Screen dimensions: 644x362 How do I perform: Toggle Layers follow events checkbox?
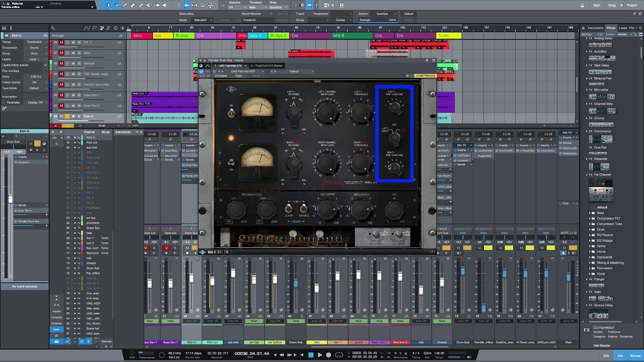[x=45, y=65]
